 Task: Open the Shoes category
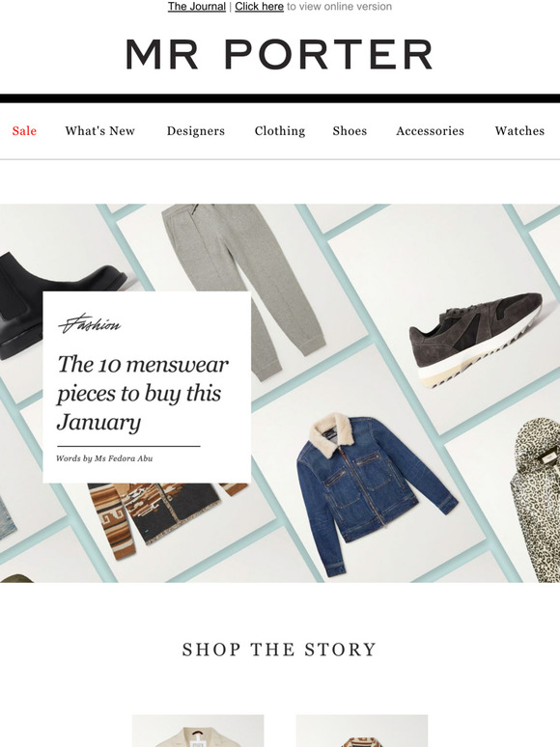pyautogui.click(x=350, y=131)
